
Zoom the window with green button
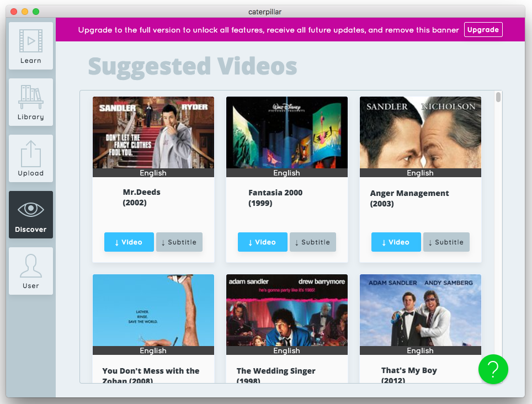pos(36,12)
